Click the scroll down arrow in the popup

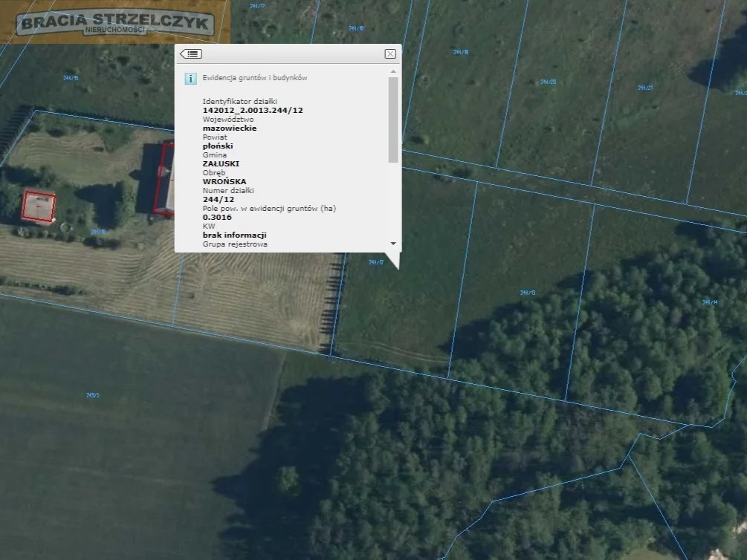pos(392,244)
